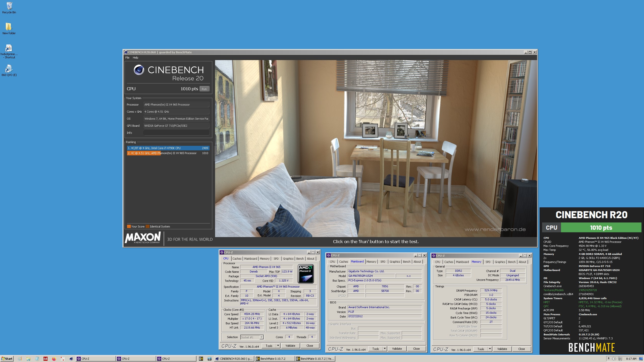Click the Run button next to 1010 pts
Screen dimensions: 644x362
tap(204, 89)
